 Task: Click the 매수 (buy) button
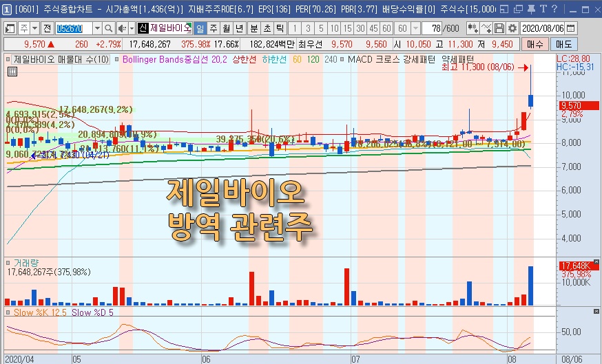coord(534,45)
